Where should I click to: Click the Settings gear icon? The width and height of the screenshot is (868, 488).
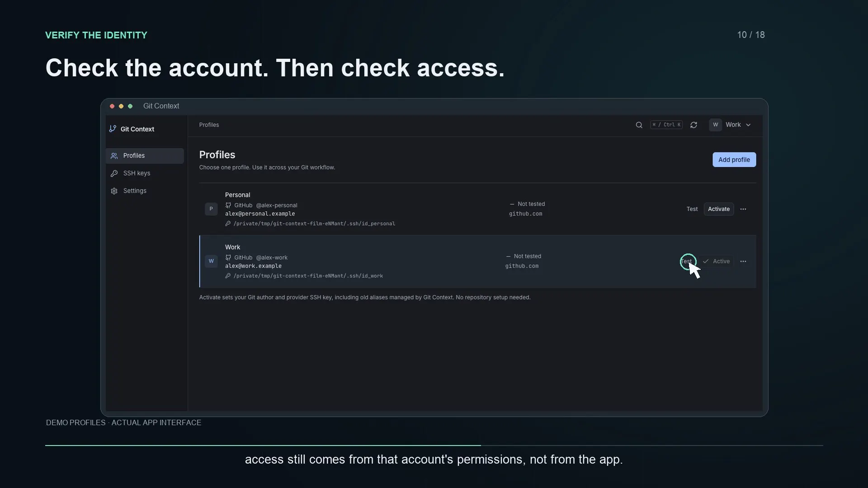tap(114, 191)
